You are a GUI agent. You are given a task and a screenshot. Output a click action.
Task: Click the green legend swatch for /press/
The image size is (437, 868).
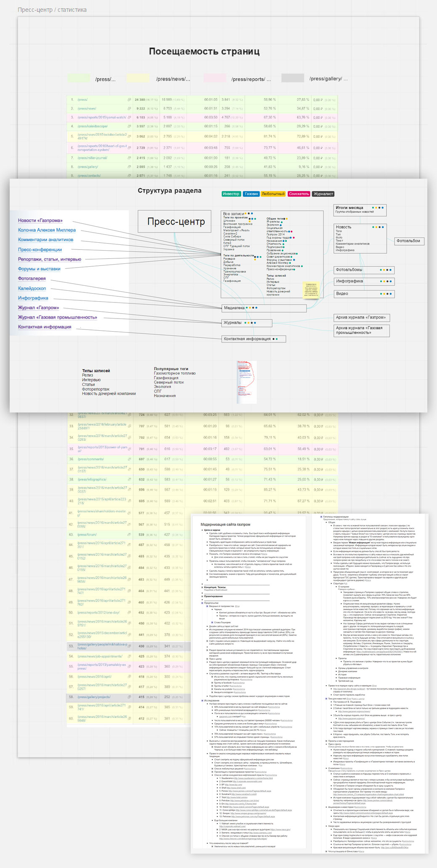click(79, 78)
